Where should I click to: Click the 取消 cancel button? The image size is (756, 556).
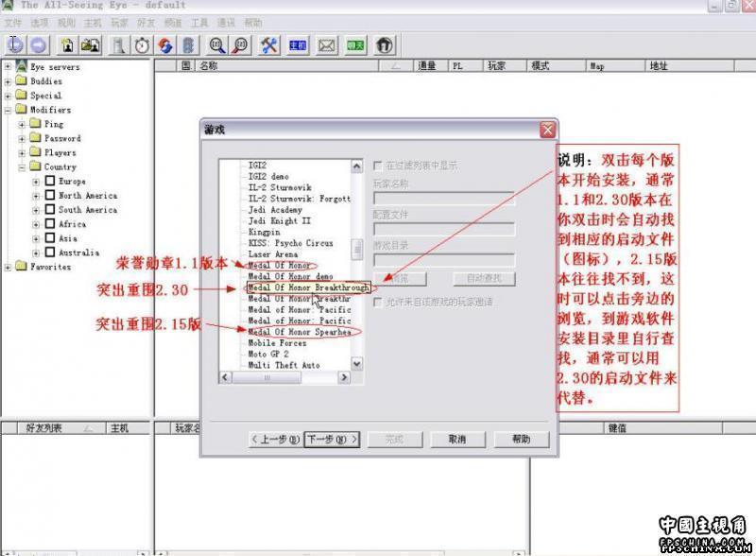pos(457,439)
